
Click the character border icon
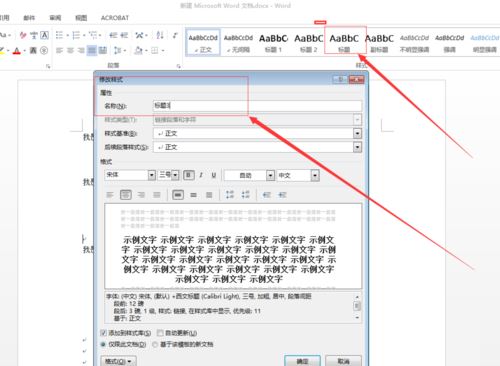coord(44,35)
